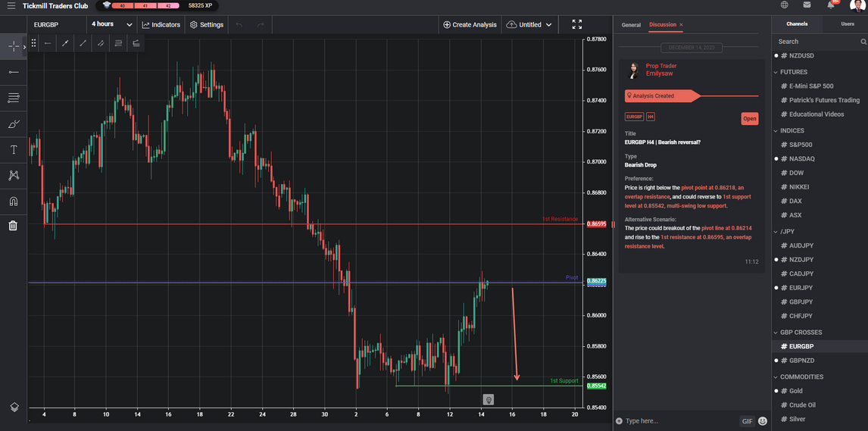Click the channel search magnifier icon
This screenshot has height=431, width=868.
863,42
